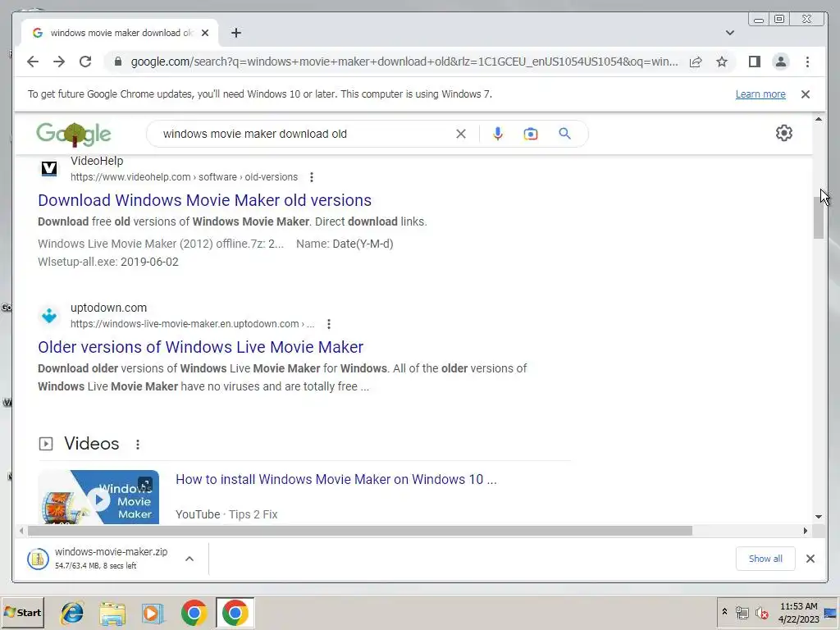Play the Windows Movie Maker video thumbnail
Screen dimensions: 840x630
point(98,498)
